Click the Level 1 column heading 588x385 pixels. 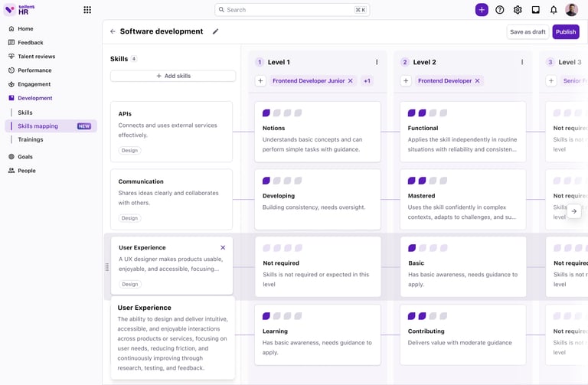pos(279,62)
